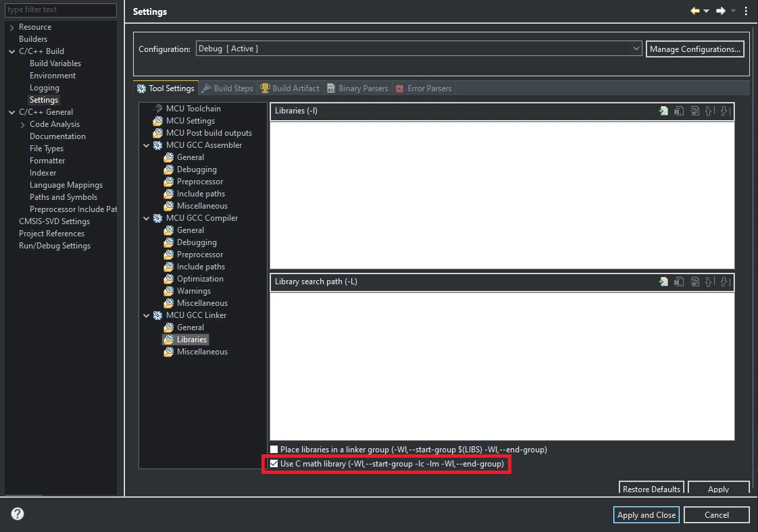Enable Place libraries in a linker group
758x532 pixels.
[274, 450]
